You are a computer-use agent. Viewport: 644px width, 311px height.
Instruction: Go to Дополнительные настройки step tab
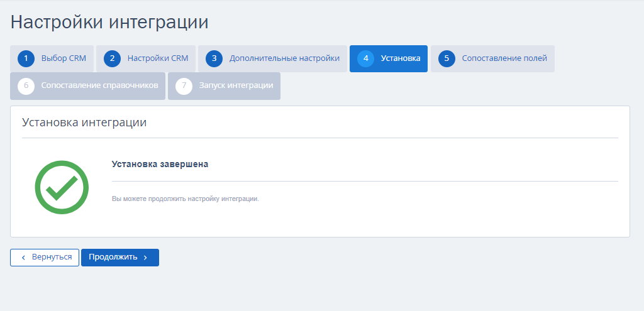pyautogui.click(x=272, y=58)
